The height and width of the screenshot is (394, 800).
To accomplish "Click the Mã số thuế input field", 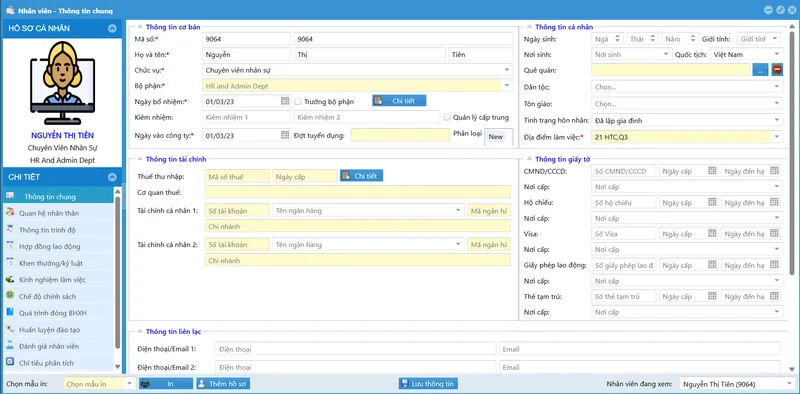I will coord(237,176).
